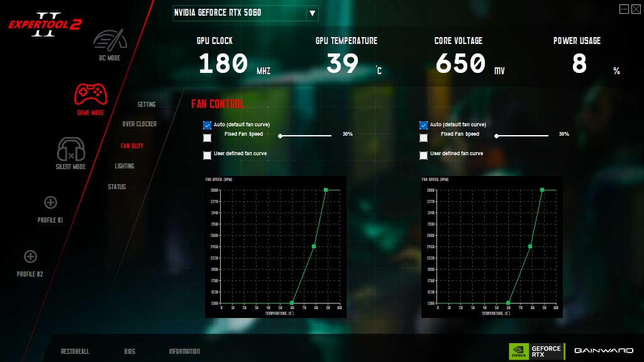
Task: Click the RestoreAll button
Action: 75,351
